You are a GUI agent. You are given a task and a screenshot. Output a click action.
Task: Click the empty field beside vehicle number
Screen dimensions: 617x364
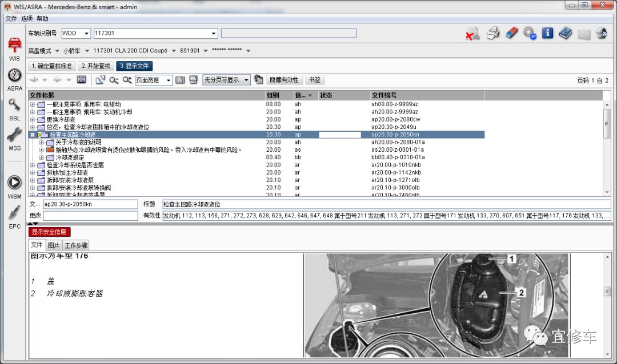289,33
